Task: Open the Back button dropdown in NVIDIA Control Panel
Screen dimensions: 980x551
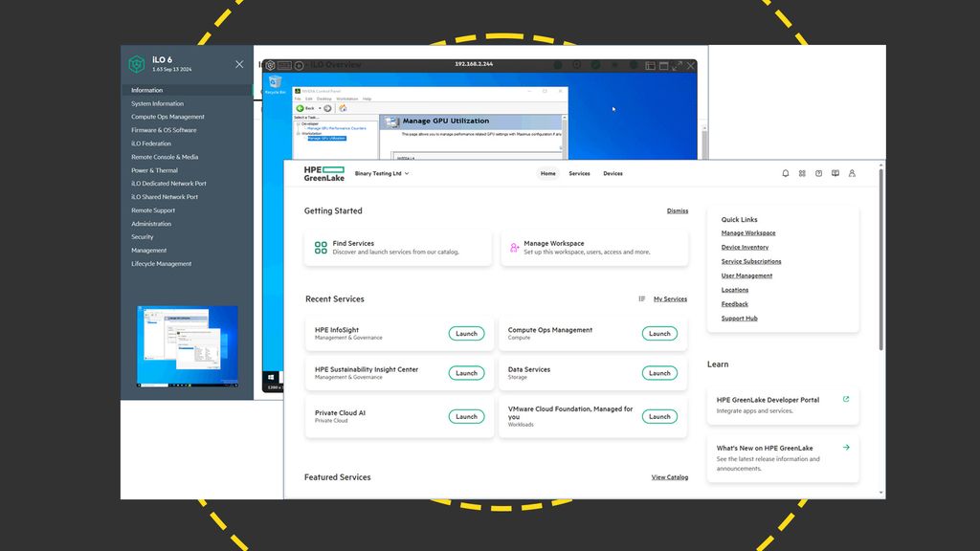Action: pos(320,106)
